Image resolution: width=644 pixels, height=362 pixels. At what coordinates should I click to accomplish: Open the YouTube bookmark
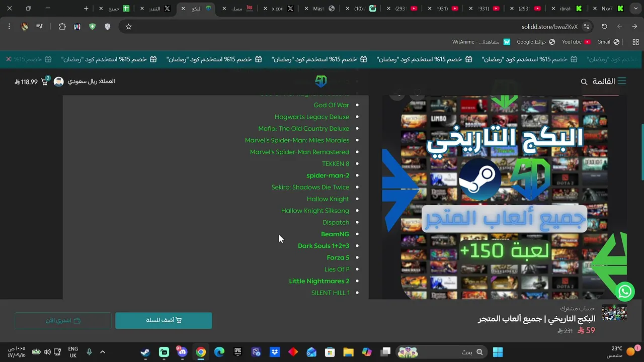[x=576, y=42]
